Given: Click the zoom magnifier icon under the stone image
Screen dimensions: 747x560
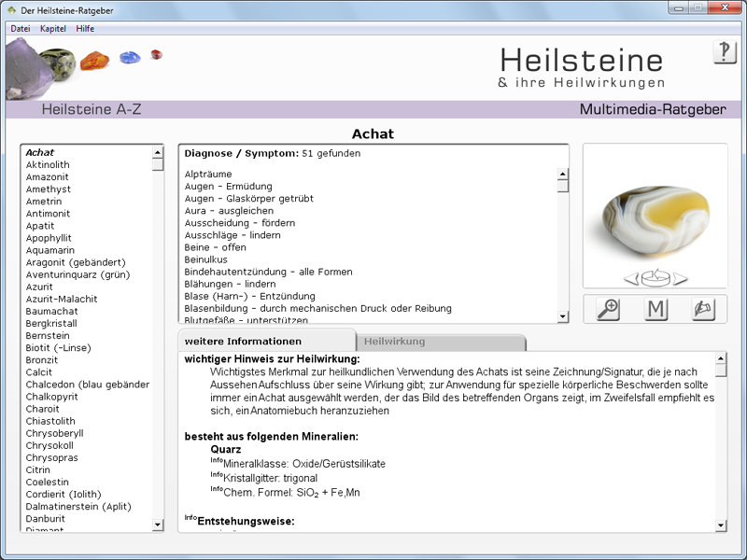Looking at the screenshot, I should point(608,309).
